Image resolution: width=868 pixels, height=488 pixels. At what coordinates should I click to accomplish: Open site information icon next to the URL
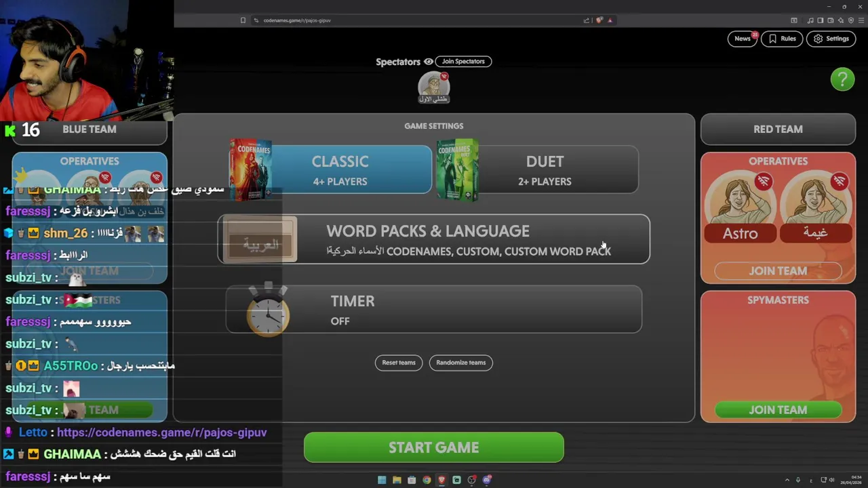click(x=256, y=20)
